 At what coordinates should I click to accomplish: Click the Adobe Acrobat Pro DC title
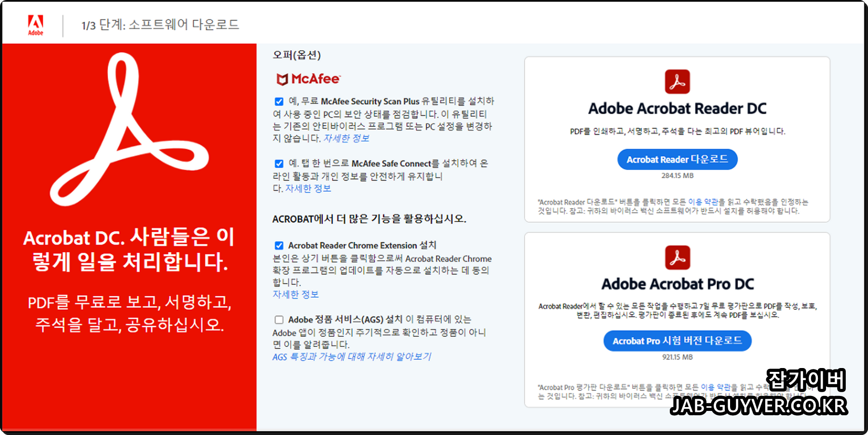[677, 284]
